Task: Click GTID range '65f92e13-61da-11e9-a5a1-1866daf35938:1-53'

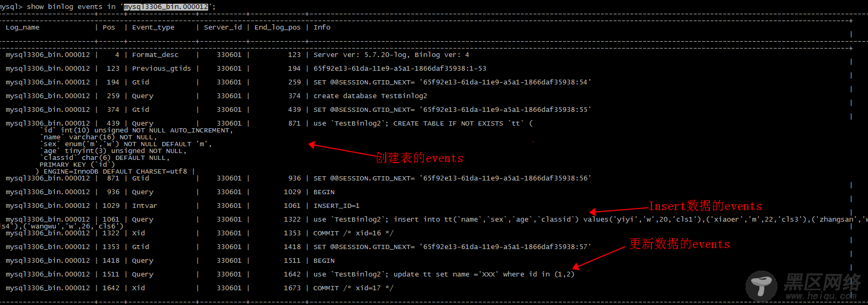Action: [x=400, y=69]
